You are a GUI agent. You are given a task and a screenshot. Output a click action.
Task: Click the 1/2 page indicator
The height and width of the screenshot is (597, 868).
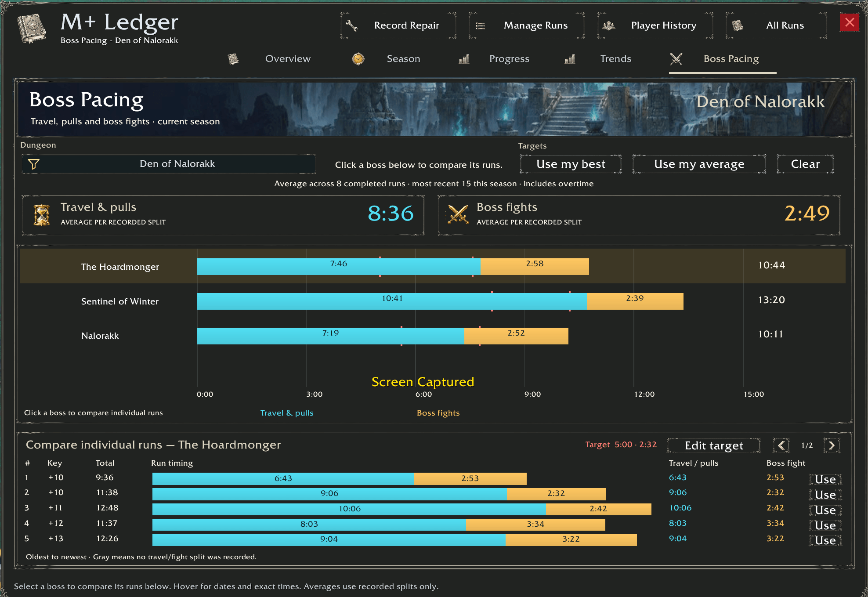coord(807,445)
